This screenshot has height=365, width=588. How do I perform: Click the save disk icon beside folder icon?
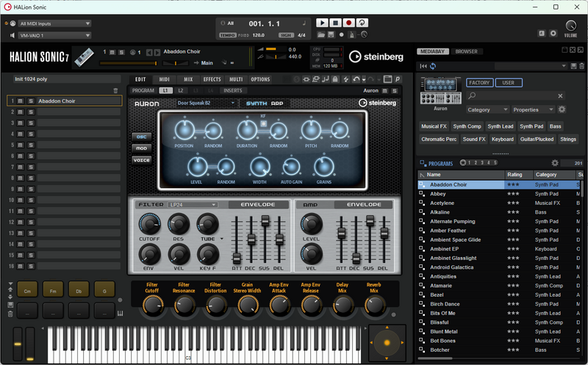[331, 35]
